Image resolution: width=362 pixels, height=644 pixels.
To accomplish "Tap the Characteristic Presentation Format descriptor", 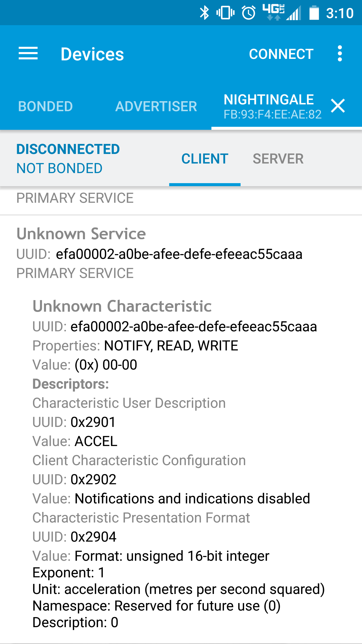I will 141,518.
